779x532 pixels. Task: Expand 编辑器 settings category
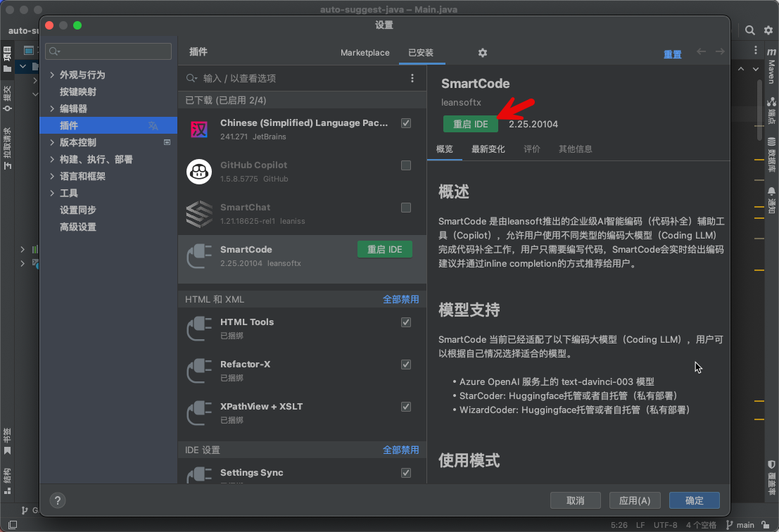[x=52, y=108]
